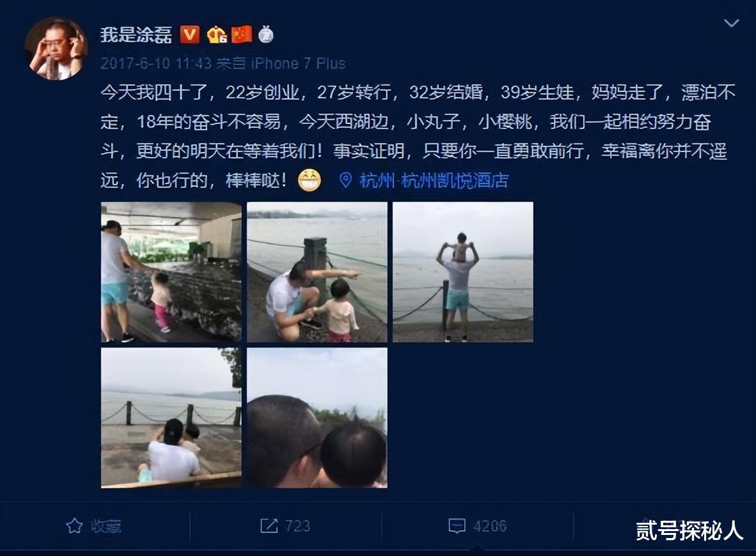This screenshot has width=756, height=556.
Task: Click the grinning emoji in the post
Action: 310,180
